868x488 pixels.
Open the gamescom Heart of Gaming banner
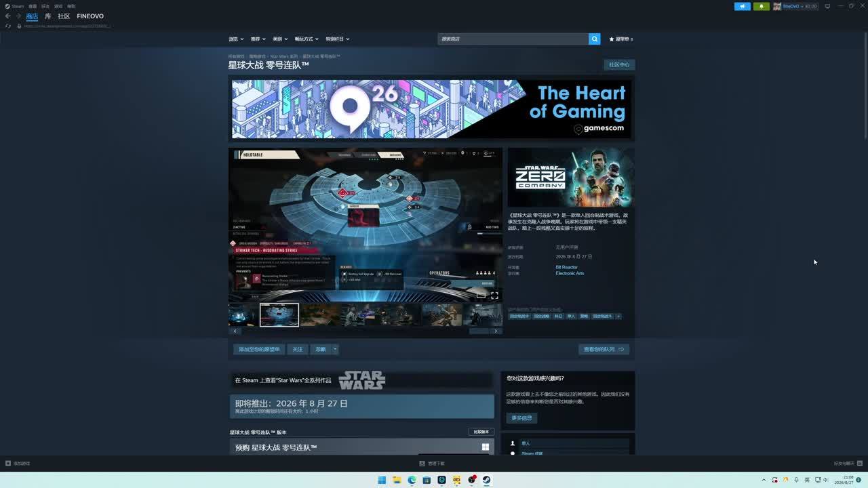(x=431, y=109)
